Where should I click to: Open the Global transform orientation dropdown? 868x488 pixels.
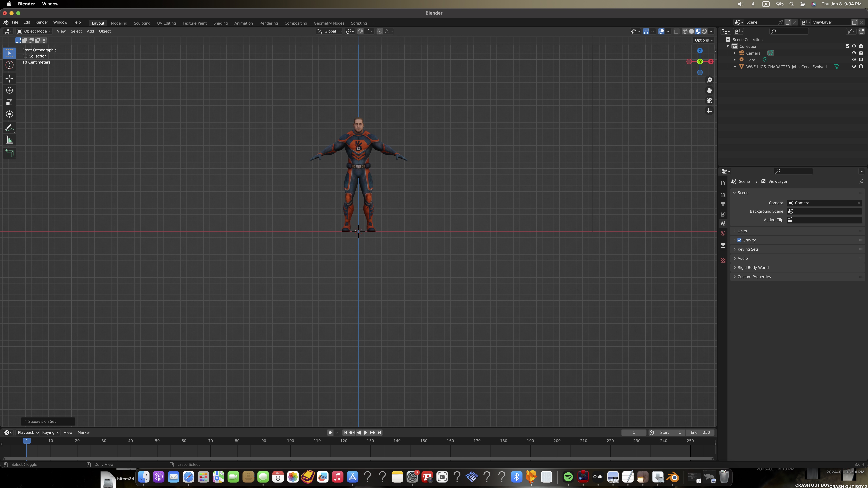(330, 31)
